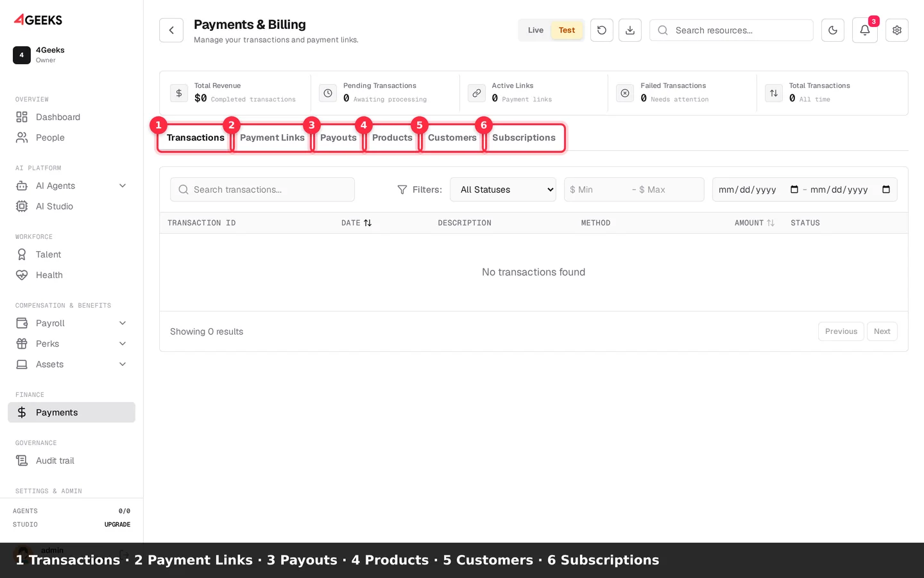924x578 pixels.
Task: Click the refresh icon button
Action: click(x=602, y=30)
